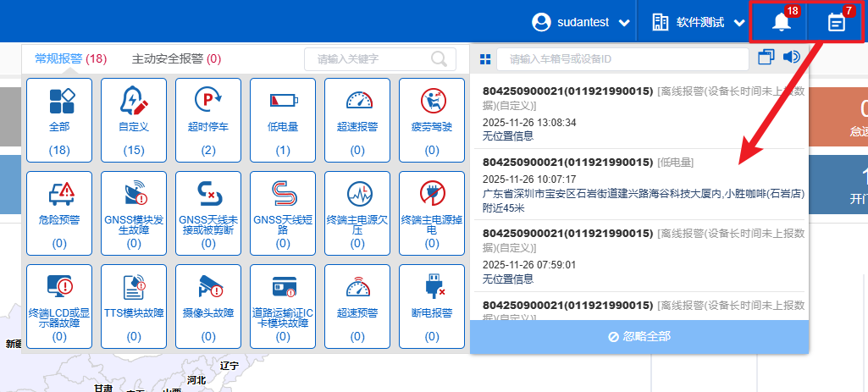The width and height of the screenshot is (868, 392).
Task: Click the vehicle number or device ID field
Action: pyautogui.click(x=622, y=58)
